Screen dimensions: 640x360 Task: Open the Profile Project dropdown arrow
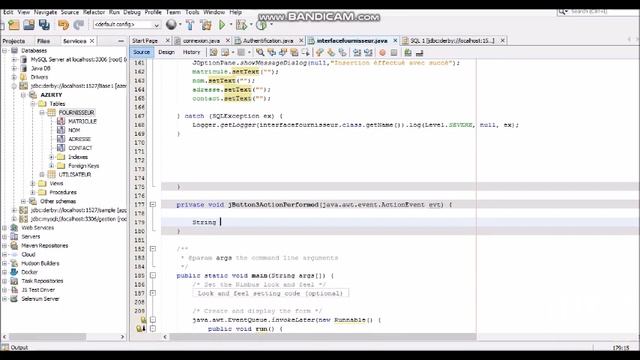click(x=271, y=24)
